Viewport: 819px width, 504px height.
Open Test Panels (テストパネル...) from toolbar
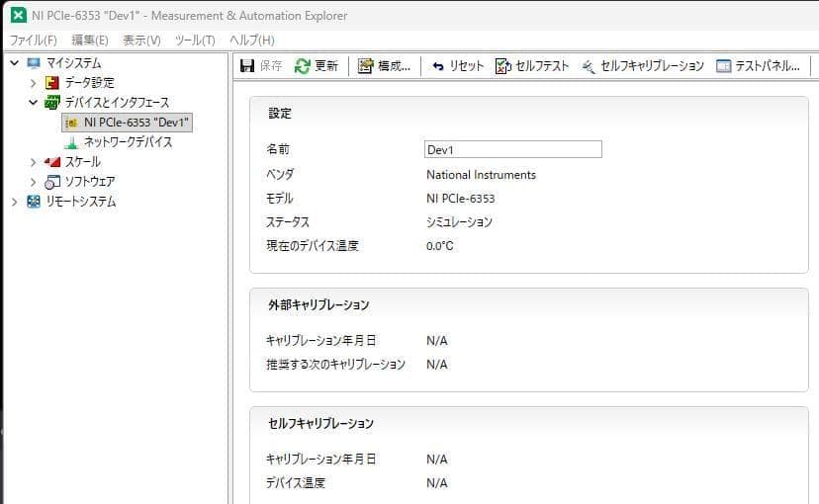click(723, 66)
